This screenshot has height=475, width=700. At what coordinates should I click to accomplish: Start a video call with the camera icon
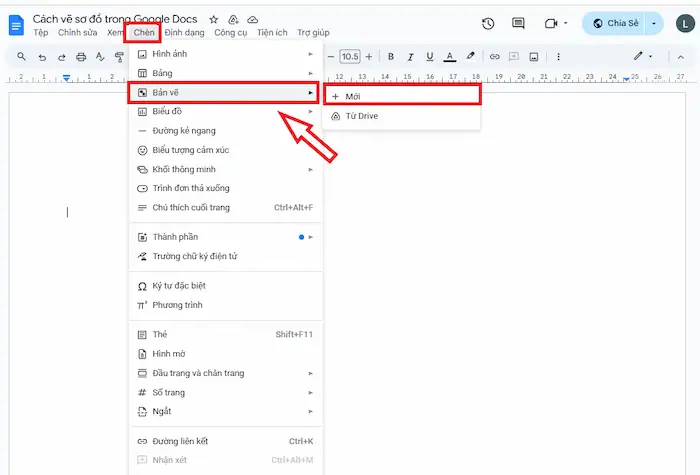coord(551,23)
